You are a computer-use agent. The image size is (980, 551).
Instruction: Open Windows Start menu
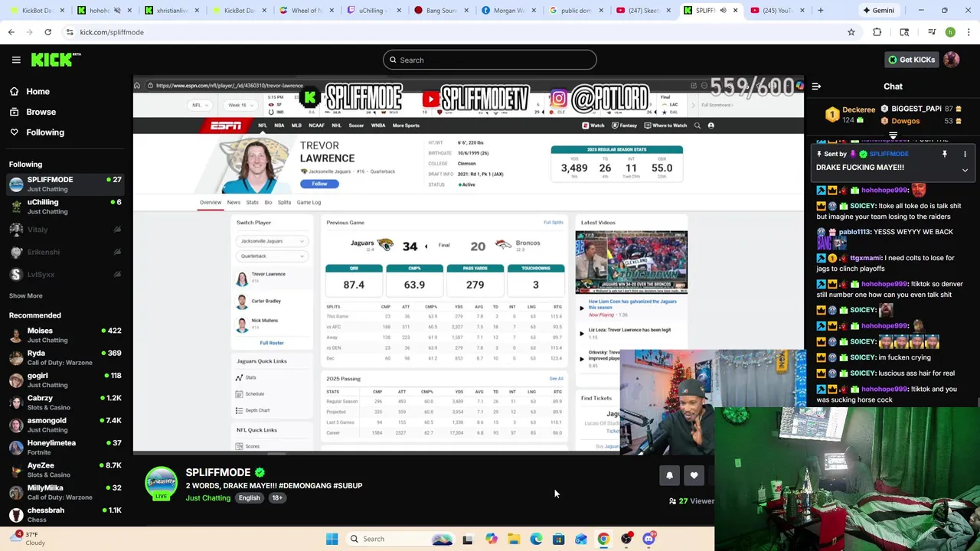tap(332, 539)
